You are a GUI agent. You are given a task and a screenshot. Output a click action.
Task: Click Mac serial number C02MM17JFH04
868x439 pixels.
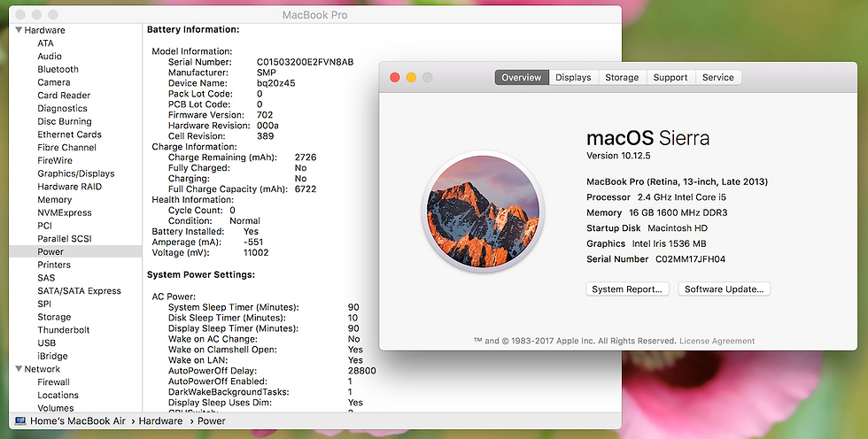pyautogui.click(x=690, y=258)
